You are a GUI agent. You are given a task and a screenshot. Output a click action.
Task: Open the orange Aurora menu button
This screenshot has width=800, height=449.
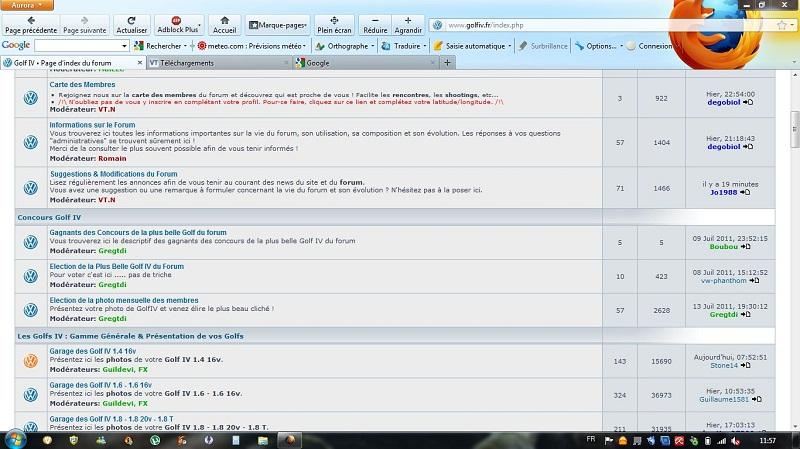pos(27,5)
